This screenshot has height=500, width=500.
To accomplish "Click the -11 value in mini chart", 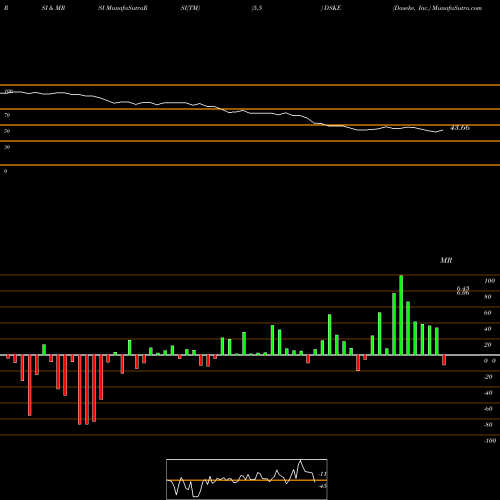I will (322, 474).
